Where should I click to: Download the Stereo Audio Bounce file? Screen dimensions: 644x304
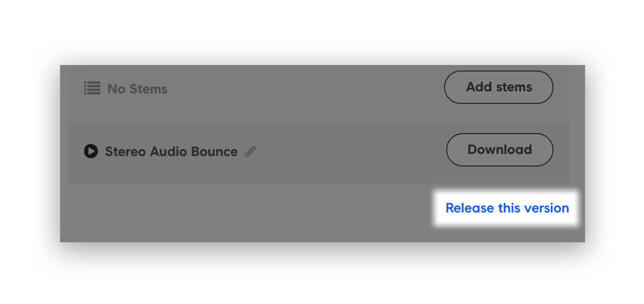499,149
